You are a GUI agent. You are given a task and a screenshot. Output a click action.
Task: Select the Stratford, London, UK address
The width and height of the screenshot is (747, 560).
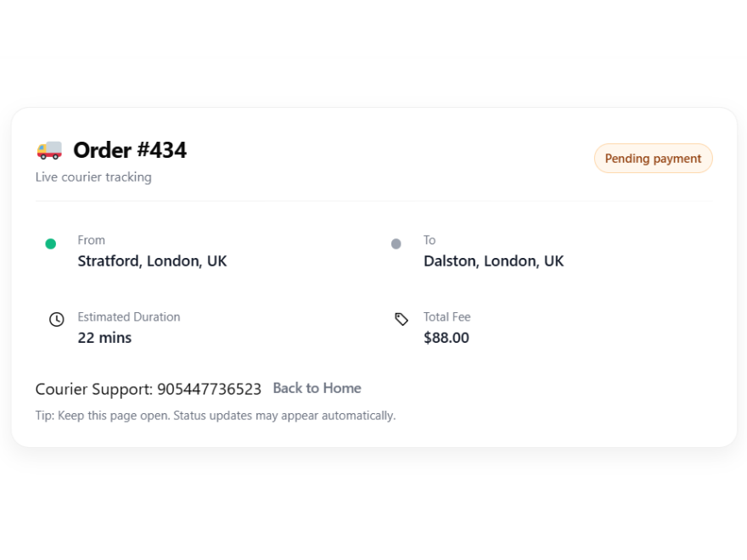pos(152,261)
